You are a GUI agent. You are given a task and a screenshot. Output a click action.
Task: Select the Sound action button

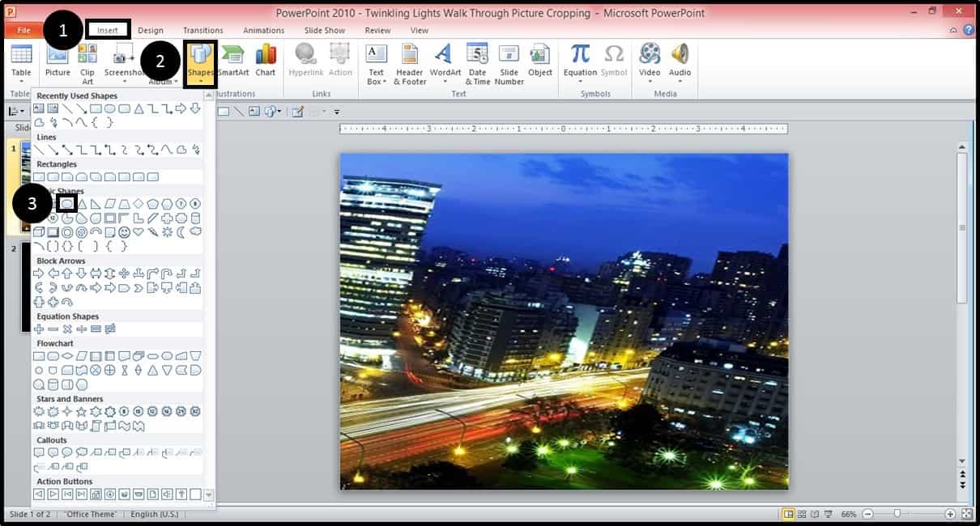coord(167,494)
